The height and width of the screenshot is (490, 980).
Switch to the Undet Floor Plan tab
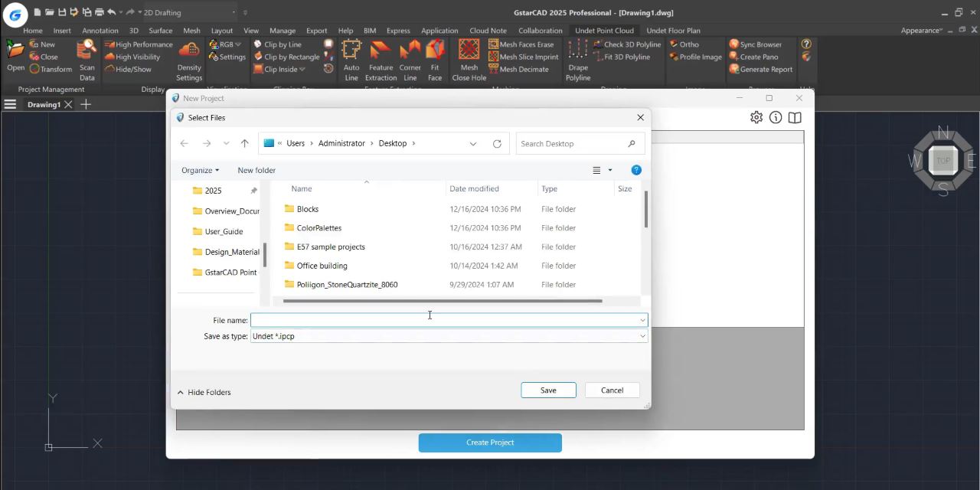pyautogui.click(x=673, y=31)
